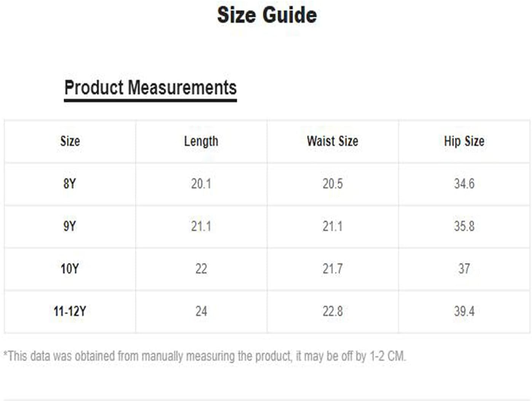
Task: Click the 20.1 length value
Action: pyautogui.click(x=201, y=184)
